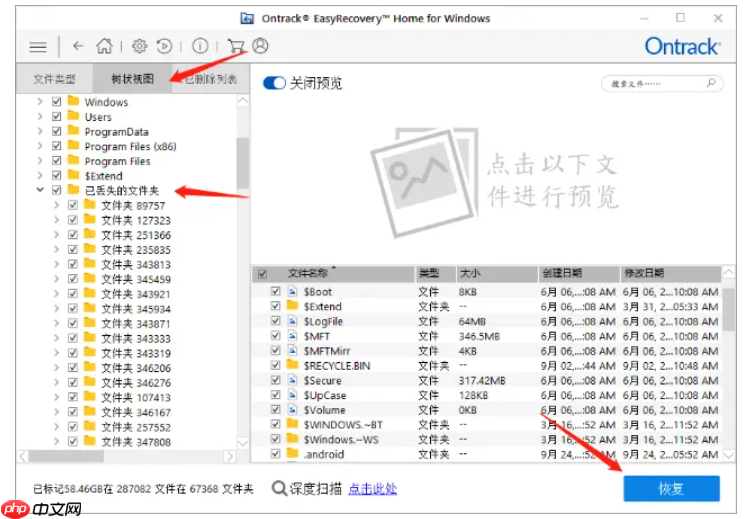This screenshot has width=746, height=519.
Task: Open the user account icon
Action: [x=260, y=46]
